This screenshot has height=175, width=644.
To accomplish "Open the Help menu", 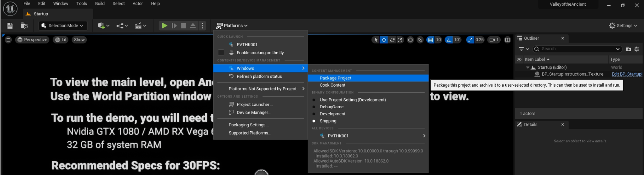I will tap(155, 4).
